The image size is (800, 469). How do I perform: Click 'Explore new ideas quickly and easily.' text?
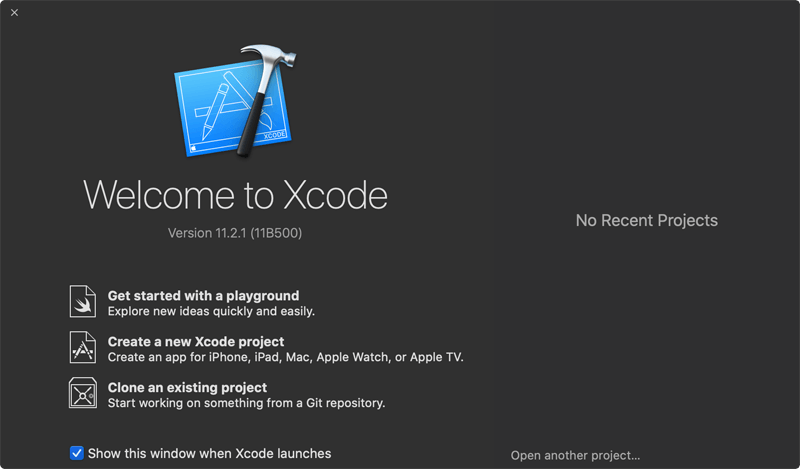[211, 311]
